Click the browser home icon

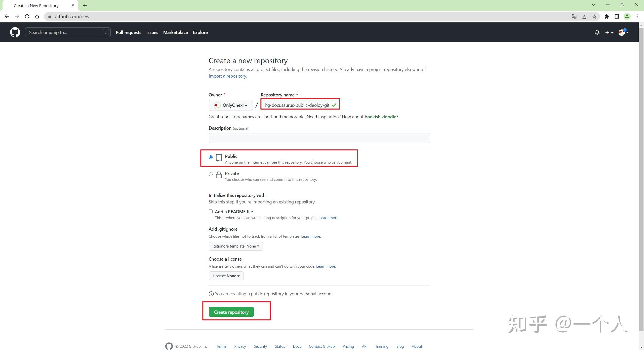point(37,17)
